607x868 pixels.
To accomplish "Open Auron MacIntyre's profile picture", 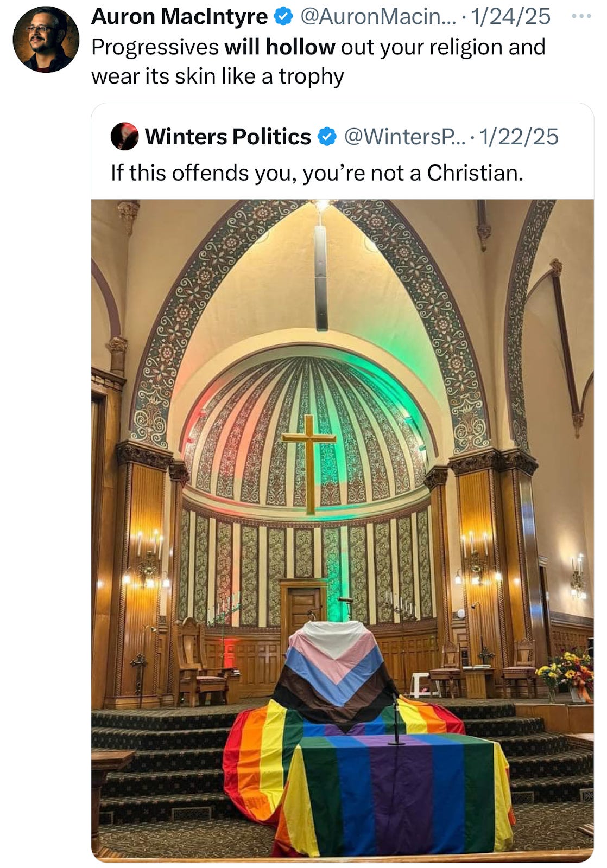I will [x=46, y=40].
